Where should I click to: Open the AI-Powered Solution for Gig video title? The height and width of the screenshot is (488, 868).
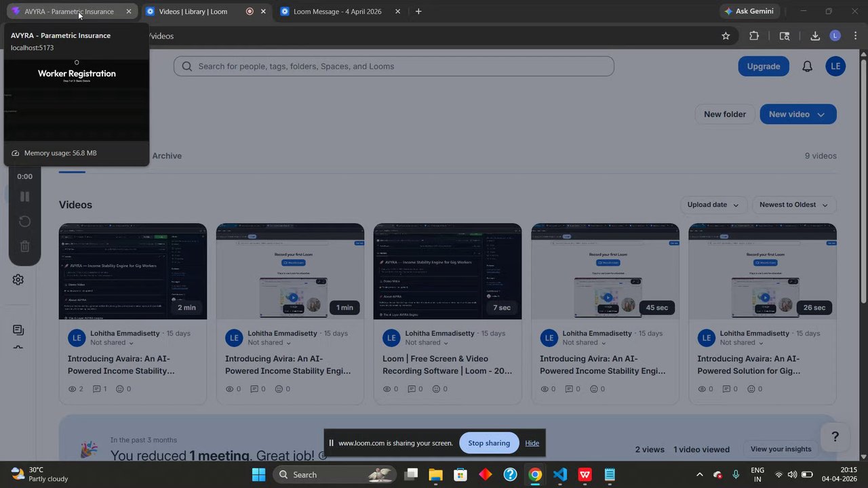click(749, 365)
